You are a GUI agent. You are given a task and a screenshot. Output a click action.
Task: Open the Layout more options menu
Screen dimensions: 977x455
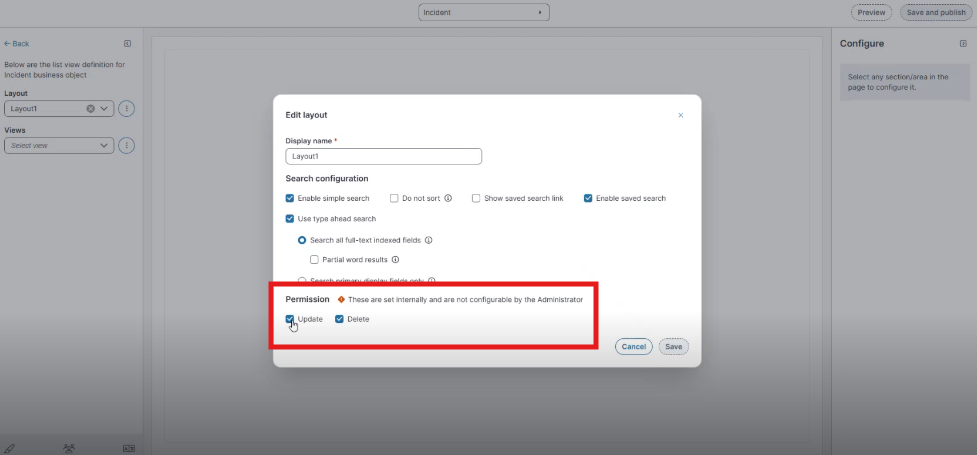point(126,108)
